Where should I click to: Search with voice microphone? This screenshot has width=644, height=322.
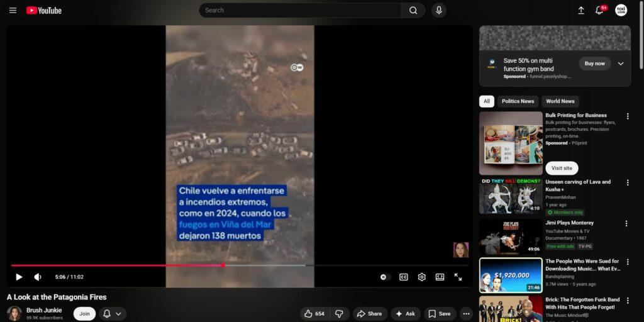[x=438, y=10]
